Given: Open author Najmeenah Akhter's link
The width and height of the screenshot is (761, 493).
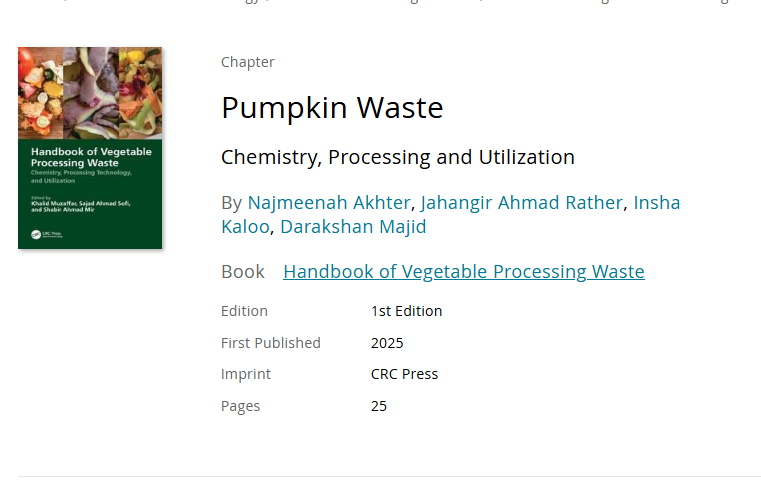Looking at the screenshot, I should (329, 203).
